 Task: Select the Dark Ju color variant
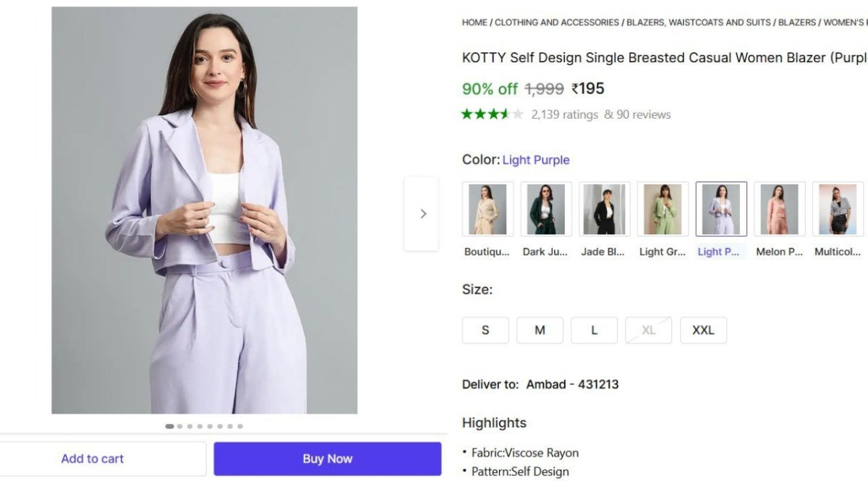tap(545, 208)
